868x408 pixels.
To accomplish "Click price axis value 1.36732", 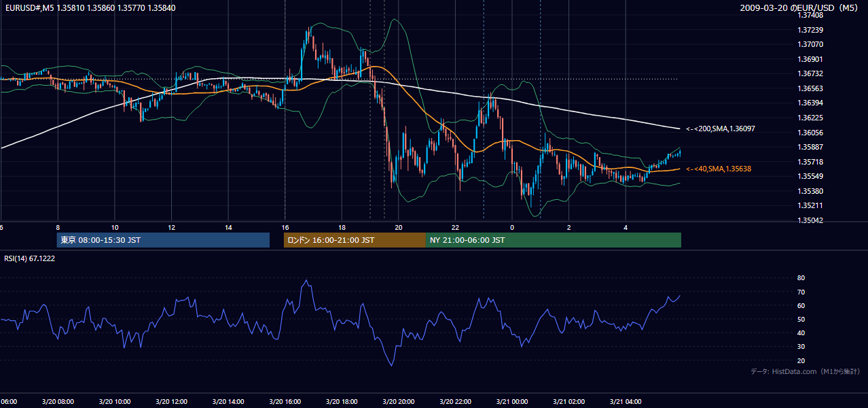I will point(810,73).
